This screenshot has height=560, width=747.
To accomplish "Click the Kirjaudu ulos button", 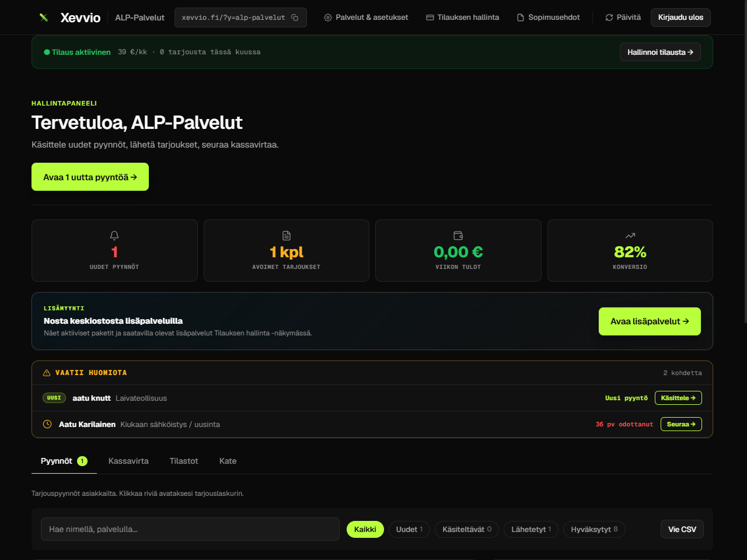I will tap(680, 17).
